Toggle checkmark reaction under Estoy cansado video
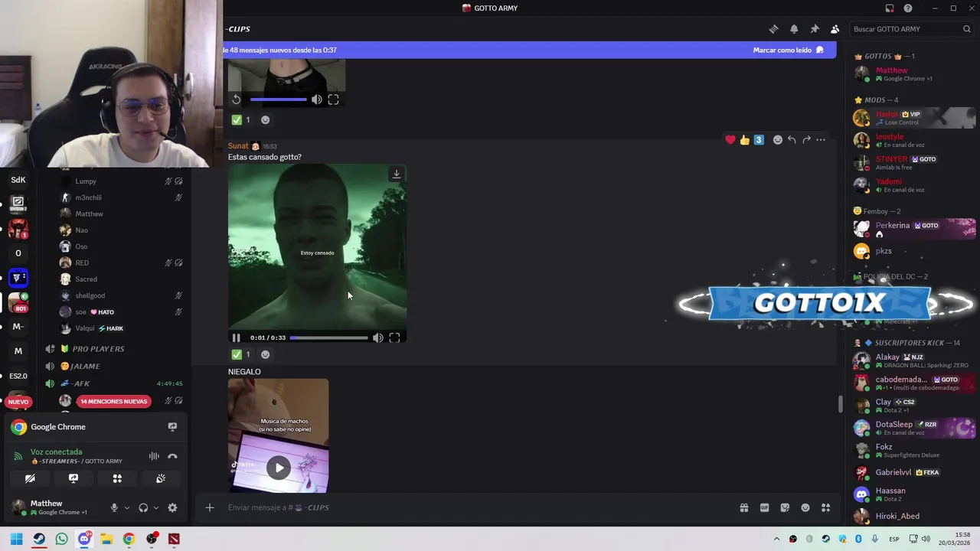 pos(242,354)
